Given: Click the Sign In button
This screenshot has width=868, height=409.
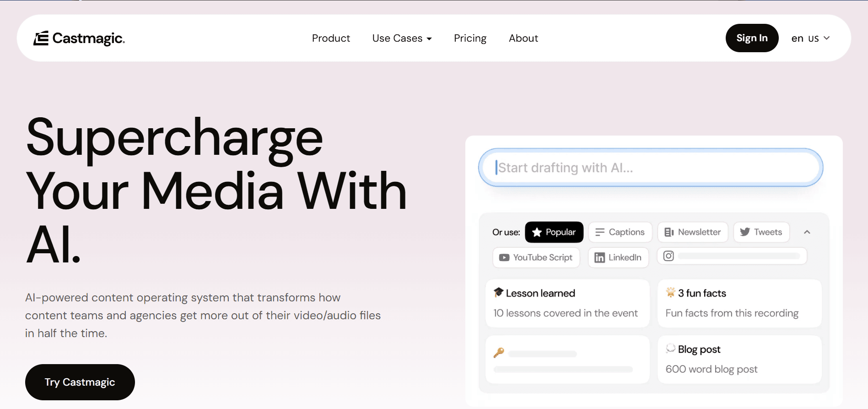Looking at the screenshot, I should 752,38.
